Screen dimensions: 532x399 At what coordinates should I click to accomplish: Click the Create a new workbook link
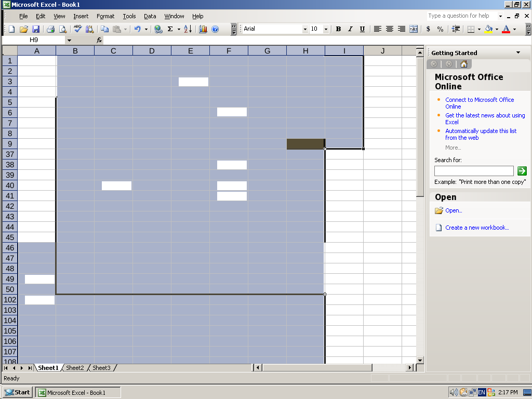pos(477,228)
